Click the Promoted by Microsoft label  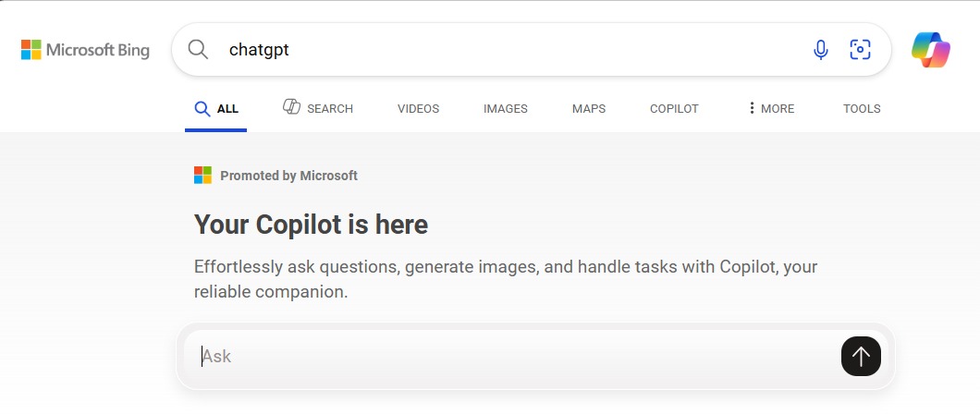point(288,177)
